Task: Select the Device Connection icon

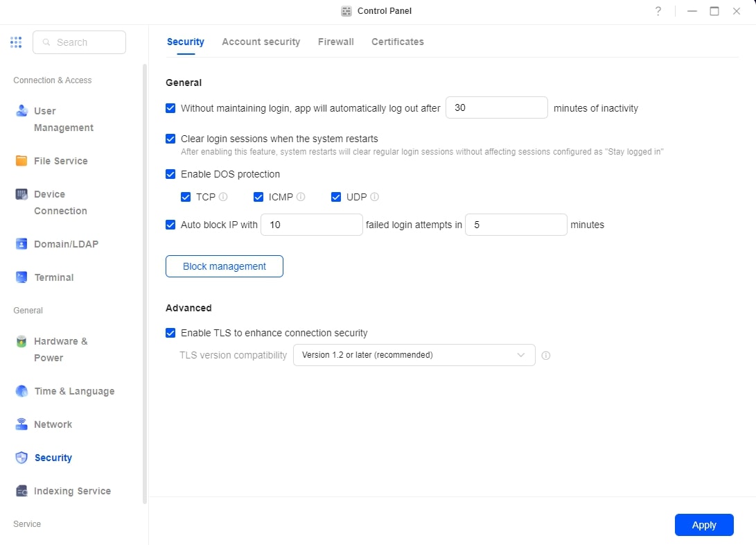Action: coord(21,194)
